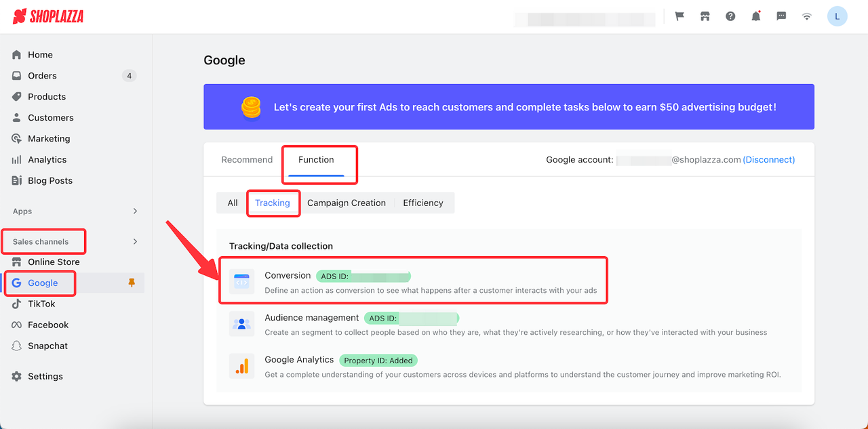Click the flag icon in top bar

[679, 16]
